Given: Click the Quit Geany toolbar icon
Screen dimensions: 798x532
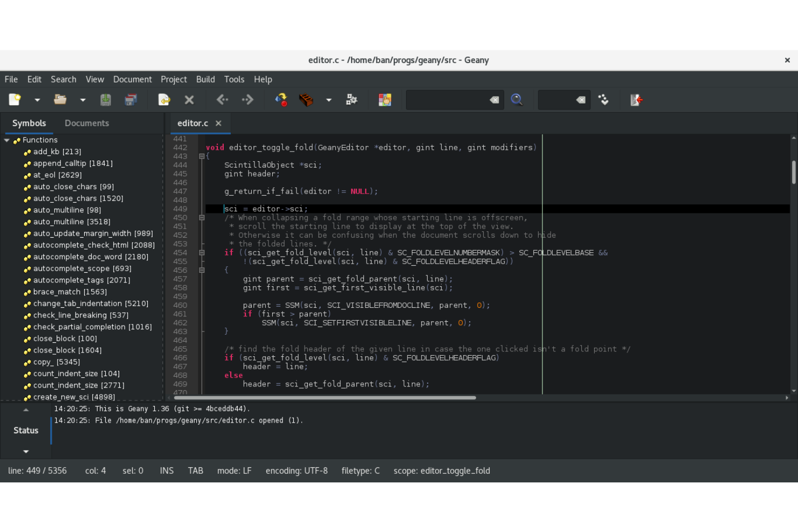Looking at the screenshot, I should 636,100.
